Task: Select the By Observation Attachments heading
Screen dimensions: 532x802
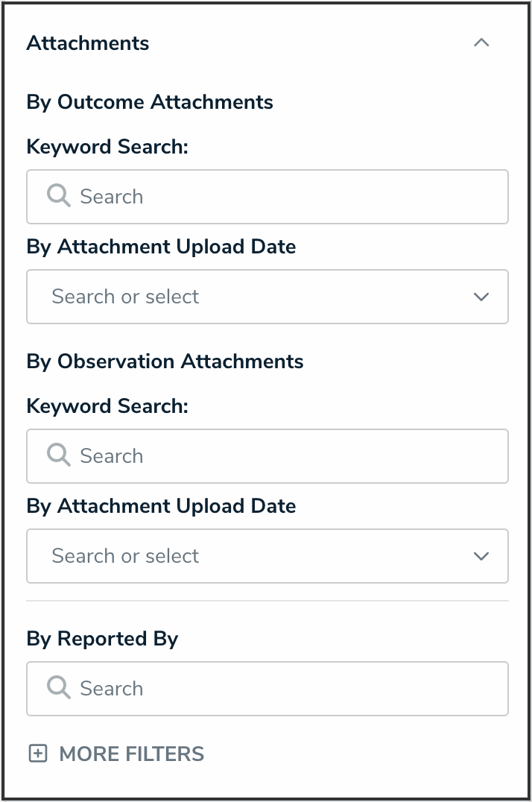Action: click(x=165, y=361)
